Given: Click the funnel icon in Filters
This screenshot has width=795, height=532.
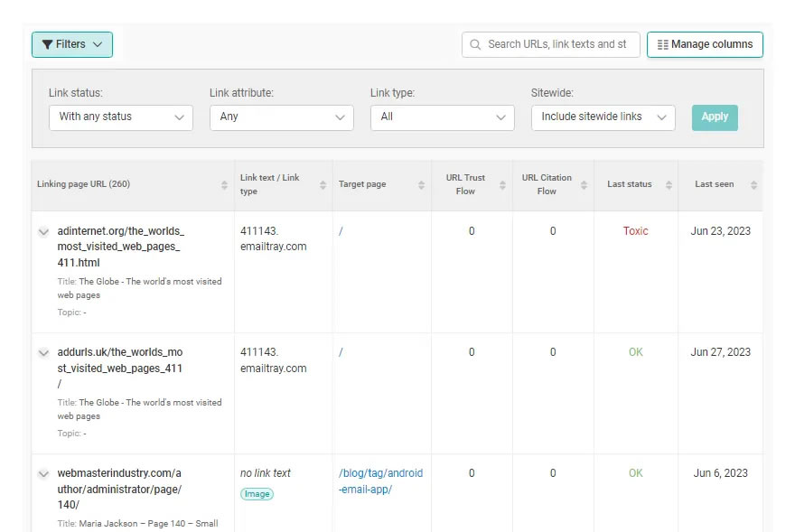Looking at the screenshot, I should point(47,44).
